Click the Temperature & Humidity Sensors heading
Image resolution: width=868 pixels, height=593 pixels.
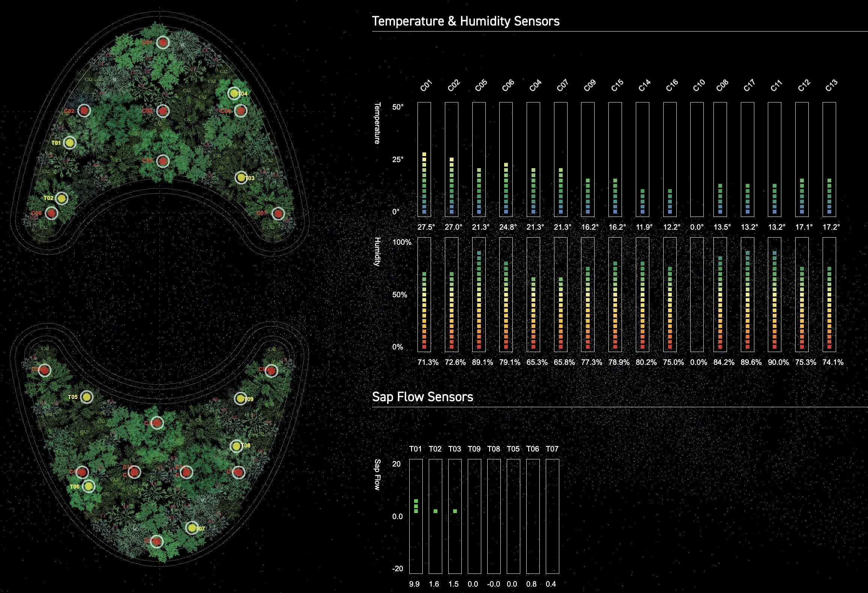tap(465, 21)
